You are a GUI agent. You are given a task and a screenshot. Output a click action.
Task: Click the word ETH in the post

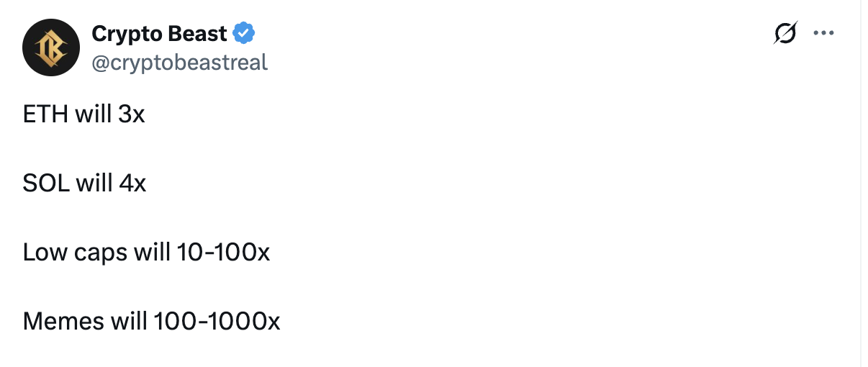click(45, 114)
